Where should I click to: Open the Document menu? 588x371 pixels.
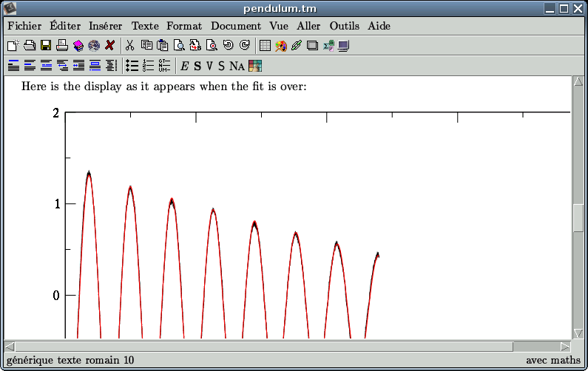236,26
